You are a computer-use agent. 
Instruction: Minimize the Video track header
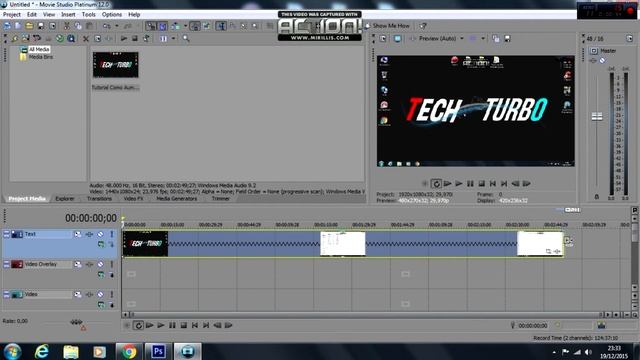point(6,294)
